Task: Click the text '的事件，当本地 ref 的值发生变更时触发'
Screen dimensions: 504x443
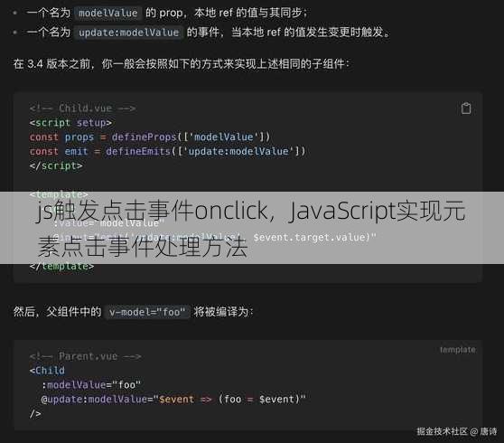Action: [288, 33]
